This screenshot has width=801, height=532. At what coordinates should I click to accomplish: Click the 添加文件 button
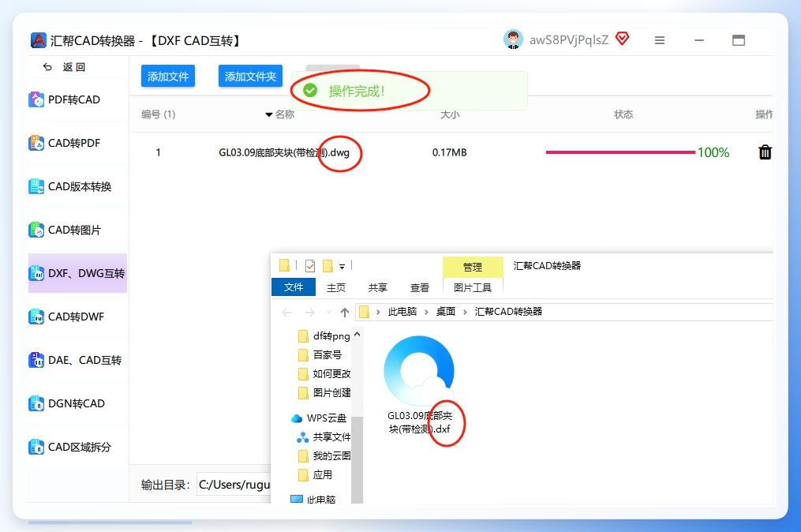tap(168, 77)
